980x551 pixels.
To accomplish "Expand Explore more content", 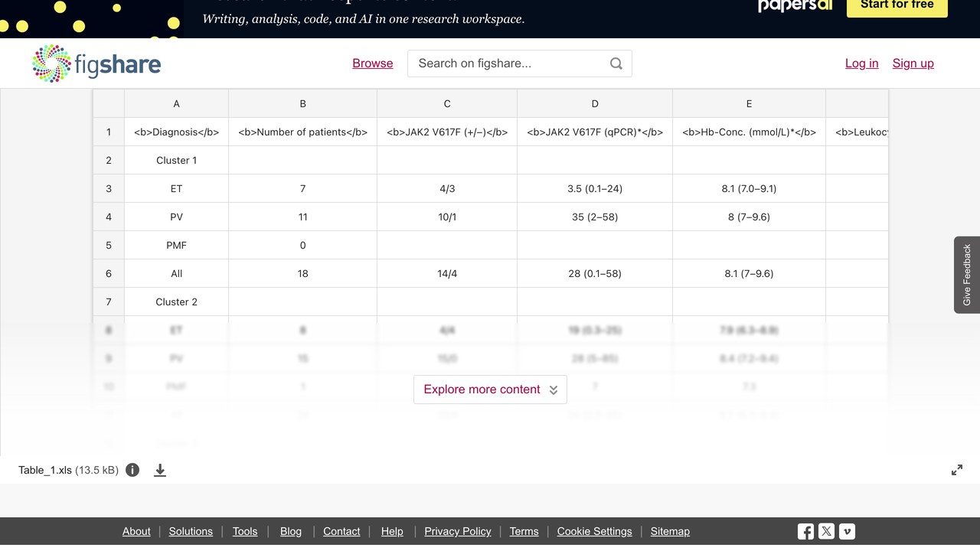I will click(x=490, y=390).
